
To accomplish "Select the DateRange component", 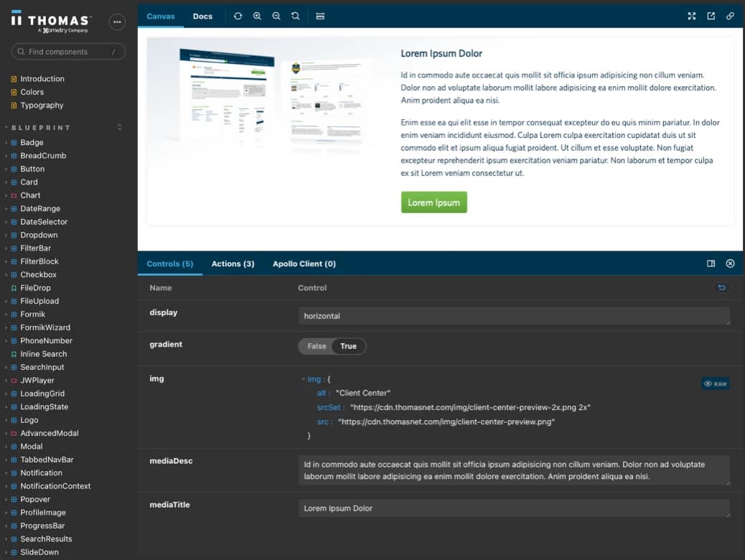I will click(40, 209).
